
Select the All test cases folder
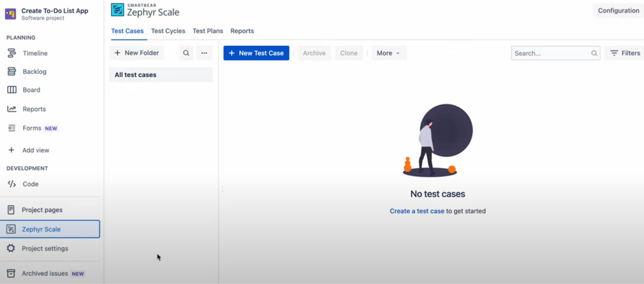click(x=161, y=75)
